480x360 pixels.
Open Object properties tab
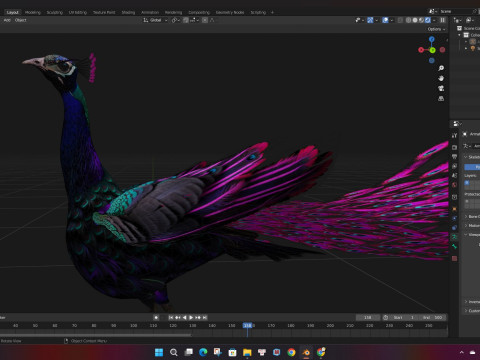coord(454,209)
